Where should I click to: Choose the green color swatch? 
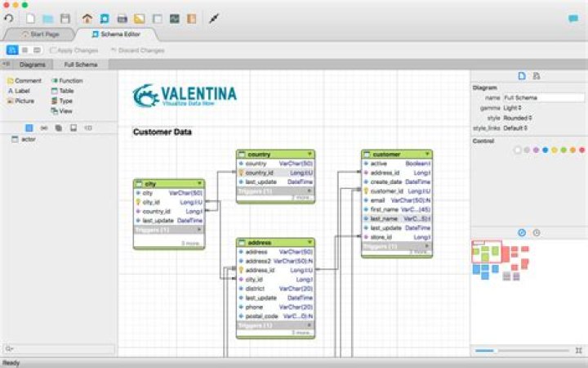tap(563, 150)
